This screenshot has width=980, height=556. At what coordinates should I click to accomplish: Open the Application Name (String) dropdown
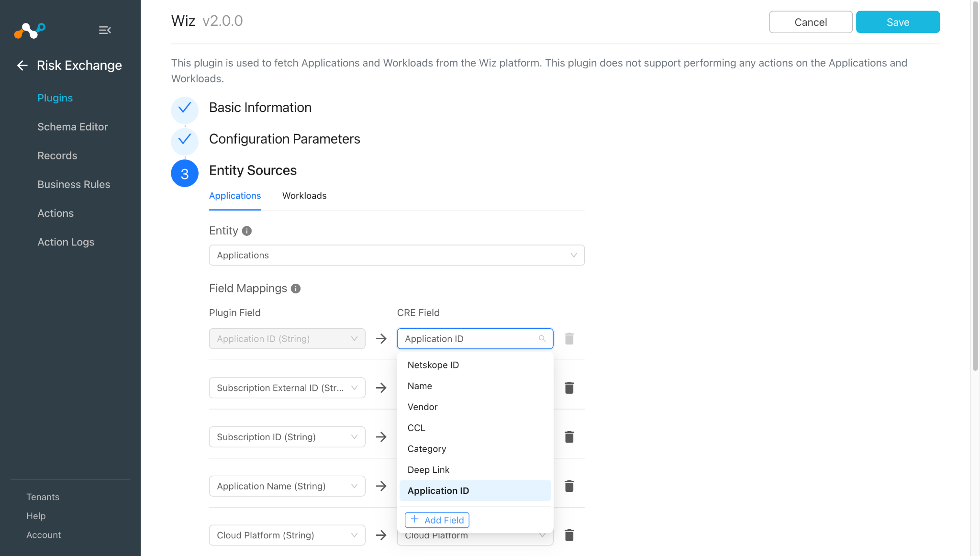(x=287, y=486)
